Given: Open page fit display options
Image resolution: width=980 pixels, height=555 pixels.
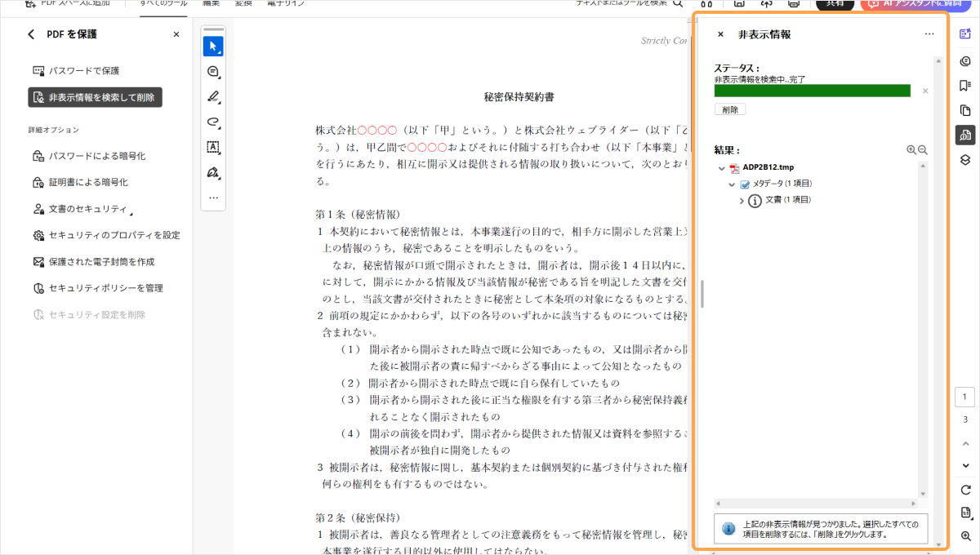Looking at the screenshot, I should click(965, 513).
